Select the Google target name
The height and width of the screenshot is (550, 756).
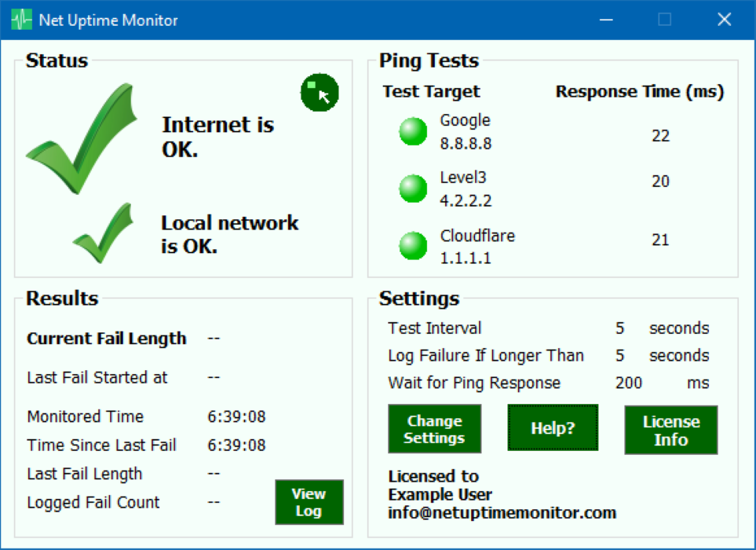pyautogui.click(x=466, y=121)
